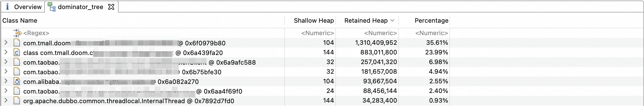Click the com.alibaba object icon at 0x6a082a270

click(x=17, y=81)
